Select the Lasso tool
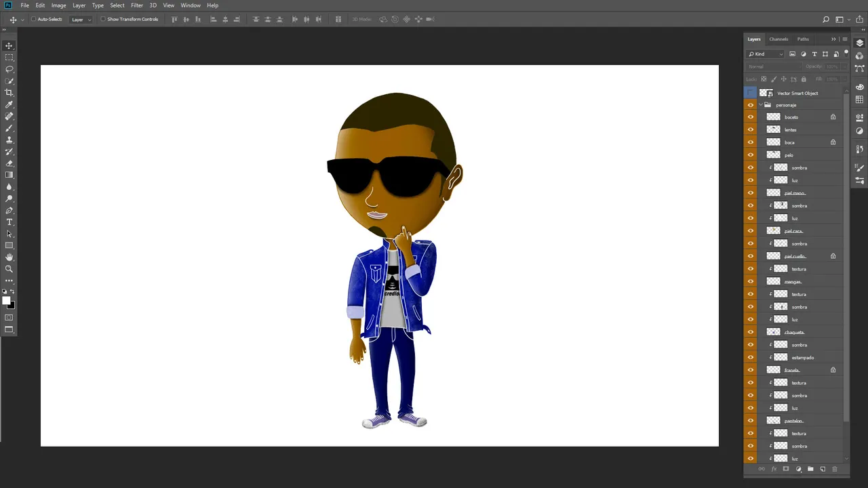This screenshot has height=488, width=868. click(x=9, y=69)
